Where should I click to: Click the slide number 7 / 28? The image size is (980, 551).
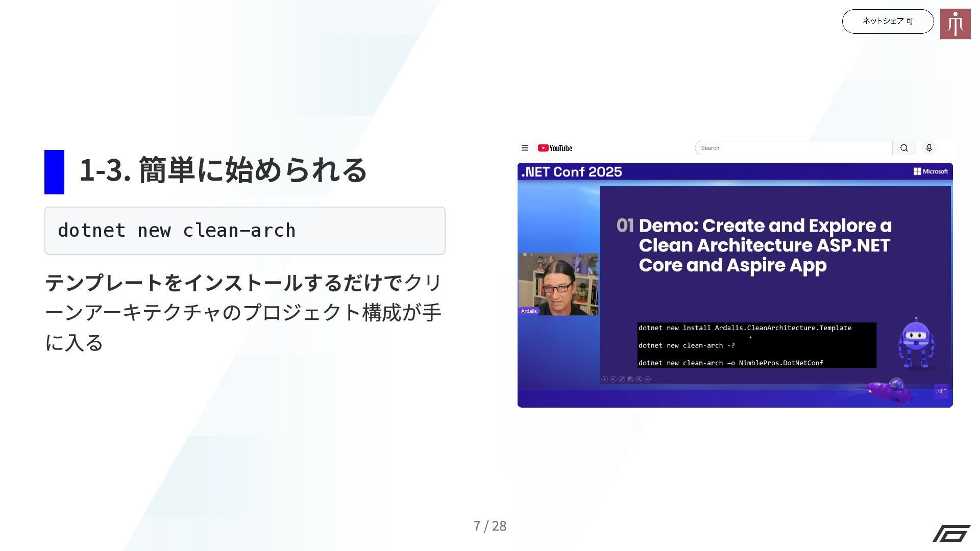pos(489,525)
